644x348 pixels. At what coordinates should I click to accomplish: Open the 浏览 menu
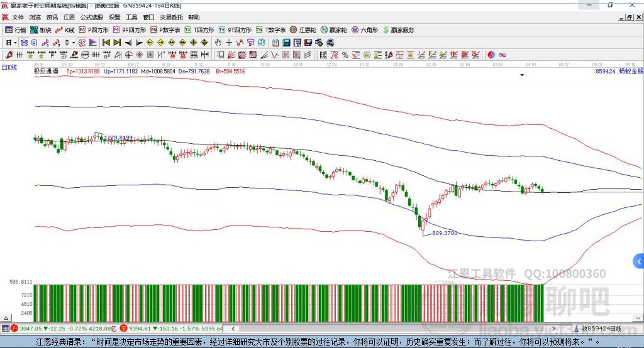click(x=35, y=17)
